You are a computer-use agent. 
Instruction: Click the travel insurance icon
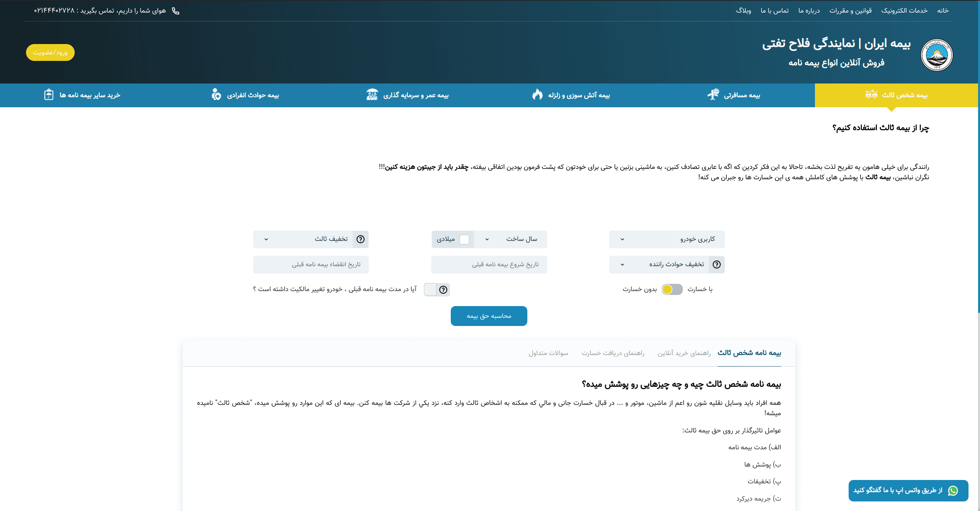point(713,94)
